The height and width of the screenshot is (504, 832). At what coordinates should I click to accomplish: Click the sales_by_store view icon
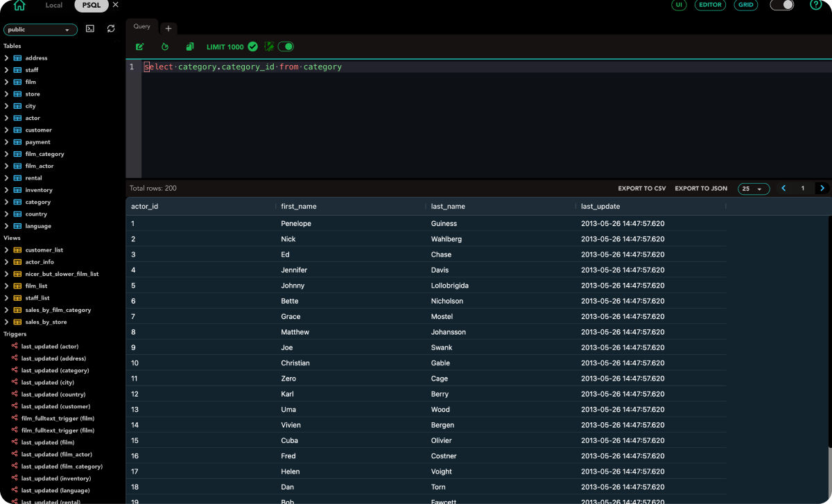[17, 322]
